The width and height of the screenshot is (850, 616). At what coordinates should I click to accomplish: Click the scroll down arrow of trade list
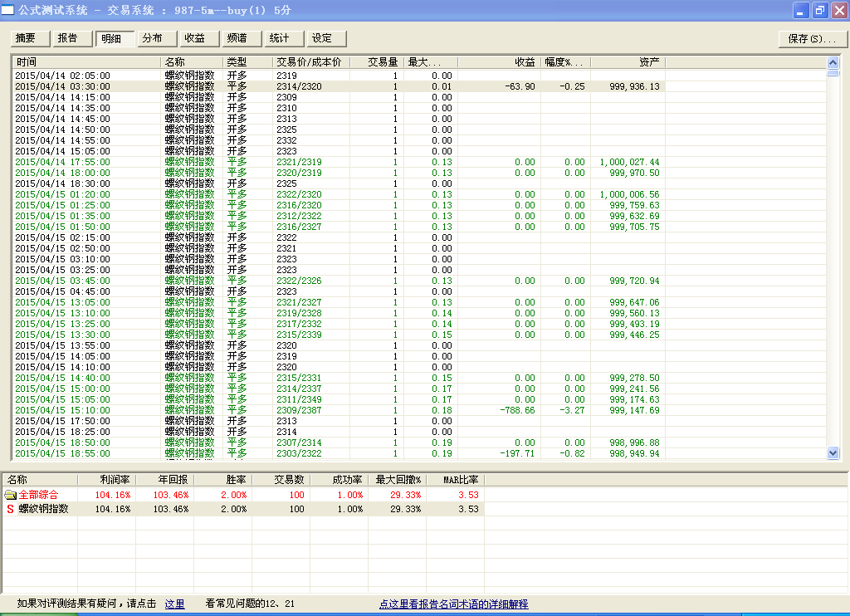coord(833,452)
